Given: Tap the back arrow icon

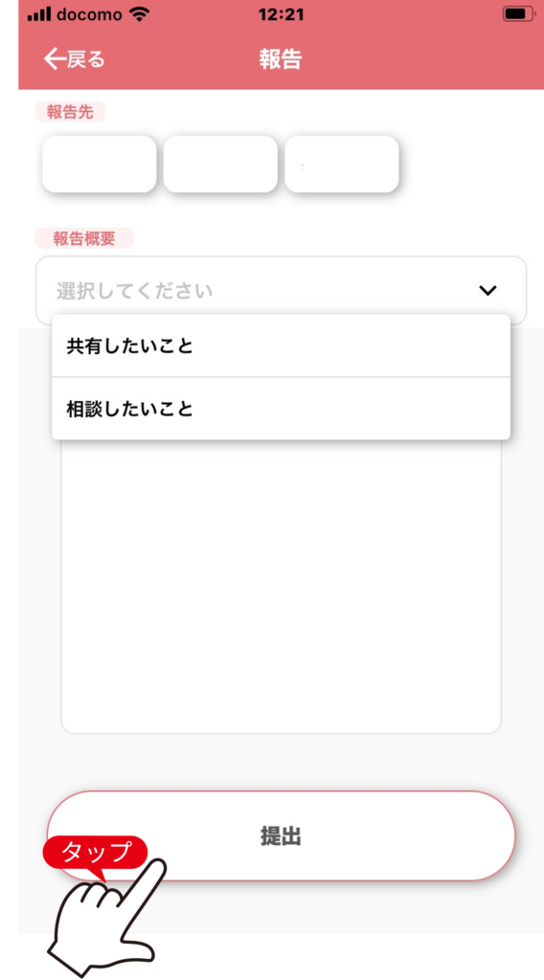Looking at the screenshot, I should point(55,58).
